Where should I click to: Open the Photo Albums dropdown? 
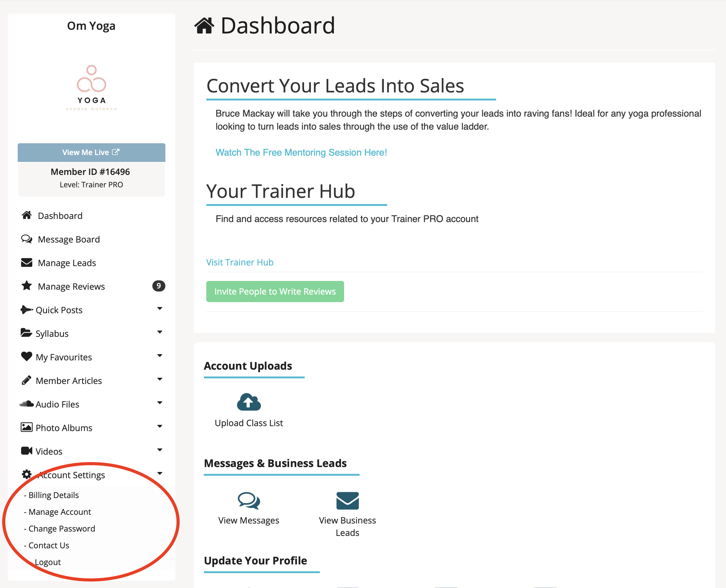click(x=160, y=426)
